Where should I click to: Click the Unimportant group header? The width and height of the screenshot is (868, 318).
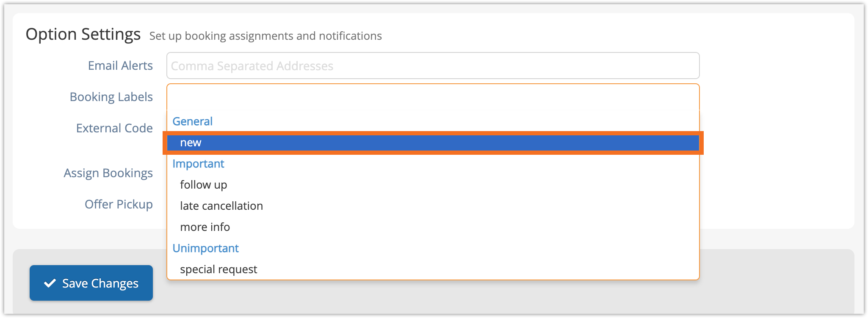pyautogui.click(x=206, y=248)
